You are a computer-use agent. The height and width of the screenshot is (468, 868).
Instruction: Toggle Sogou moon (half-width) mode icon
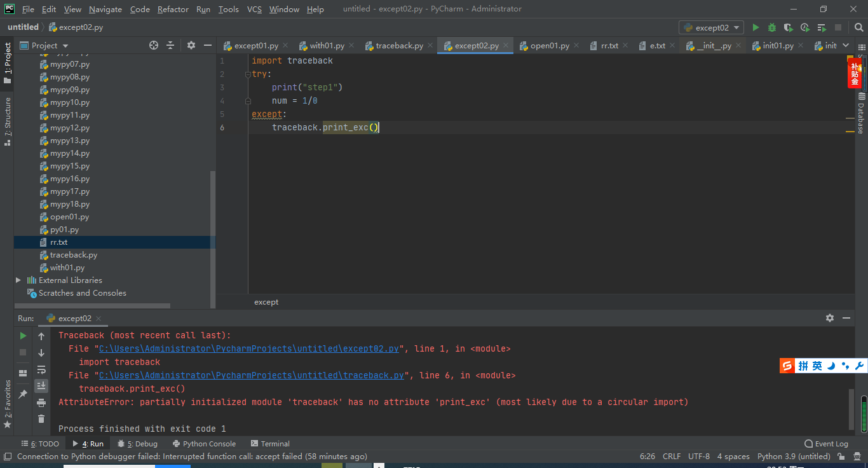(x=831, y=366)
